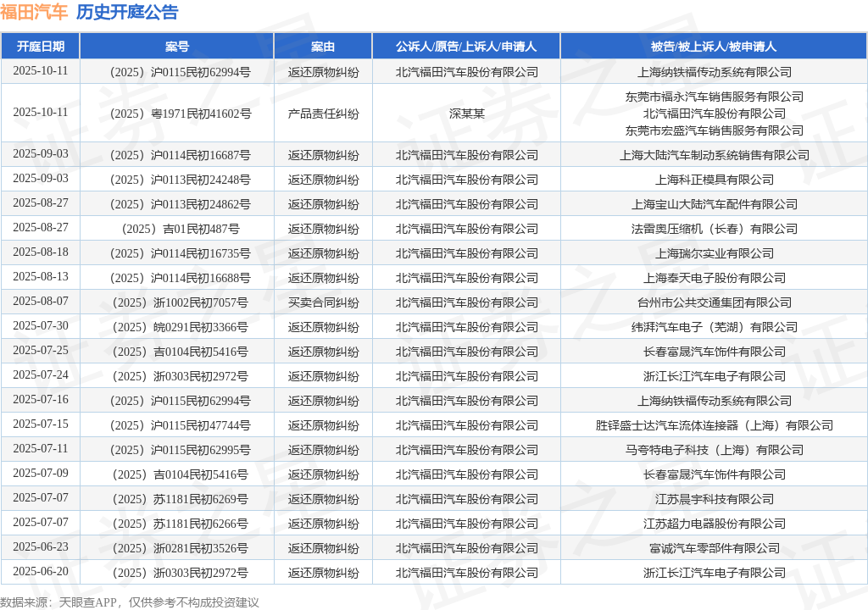The image size is (868, 610).
Task: Click defendant 上海瑞尔实业有限公司
Action: coord(714,253)
